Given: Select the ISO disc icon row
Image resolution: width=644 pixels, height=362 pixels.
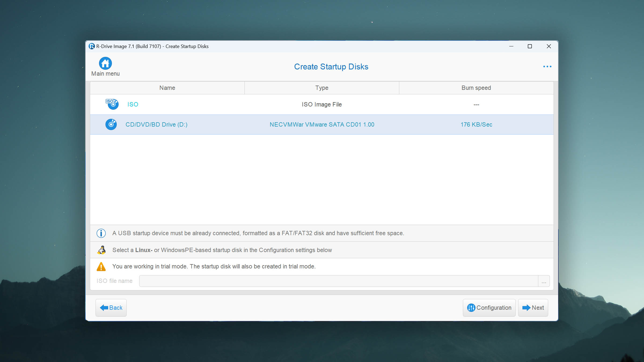Looking at the screenshot, I should [x=112, y=104].
